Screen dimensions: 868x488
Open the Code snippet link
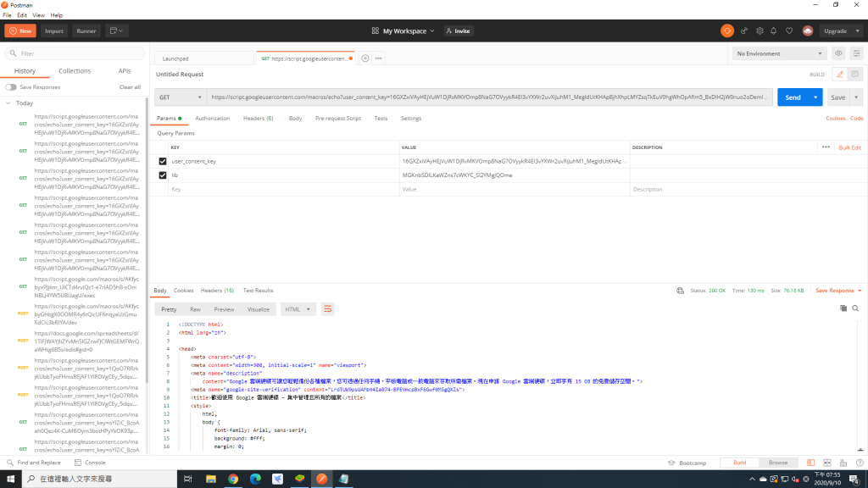point(856,119)
